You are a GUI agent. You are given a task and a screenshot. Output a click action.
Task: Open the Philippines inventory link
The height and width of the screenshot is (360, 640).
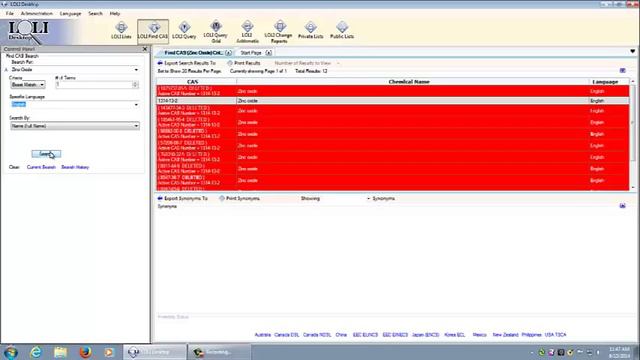pyautogui.click(x=531, y=335)
